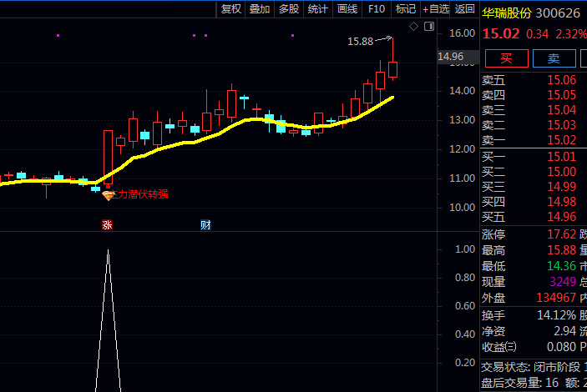The height and width of the screenshot is (392, 587).
Task: Select the 买二 price 15.00
Action: (x=562, y=172)
